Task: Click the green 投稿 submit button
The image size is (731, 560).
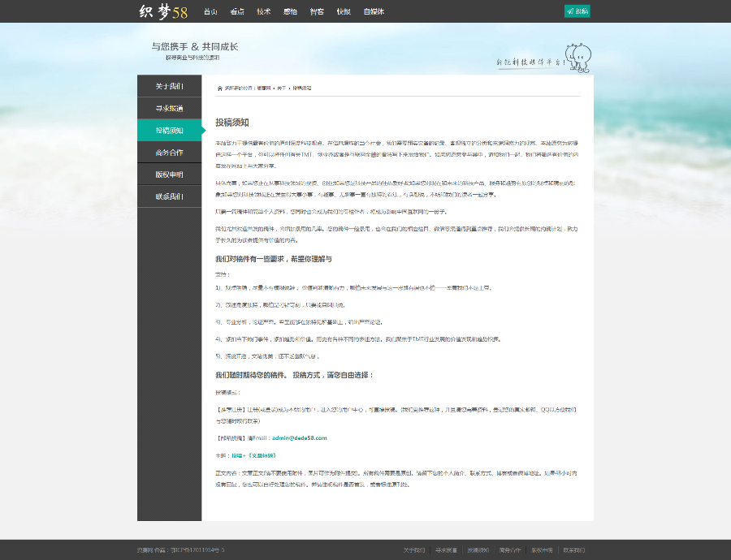Action: coord(577,11)
